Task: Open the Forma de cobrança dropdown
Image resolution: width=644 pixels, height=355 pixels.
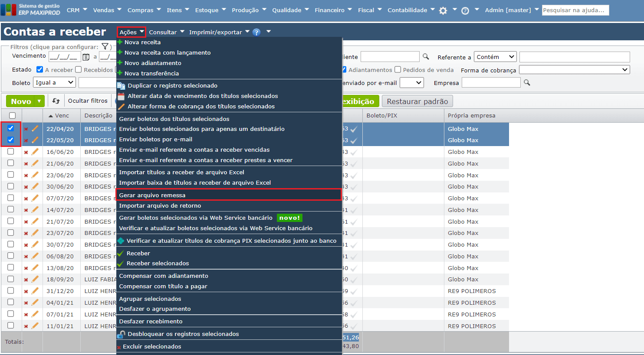Action: pyautogui.click(x=574, y=70)
